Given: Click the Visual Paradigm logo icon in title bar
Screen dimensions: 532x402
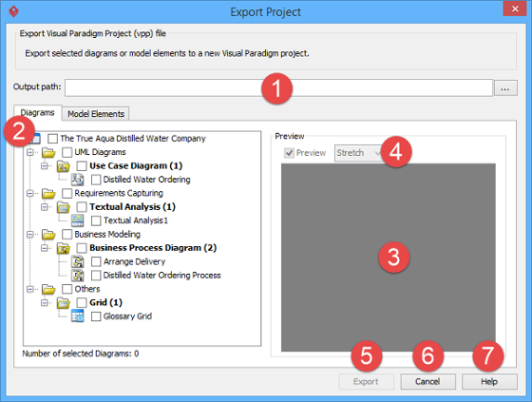Looking at the screenshot, I should pos(13,11).
